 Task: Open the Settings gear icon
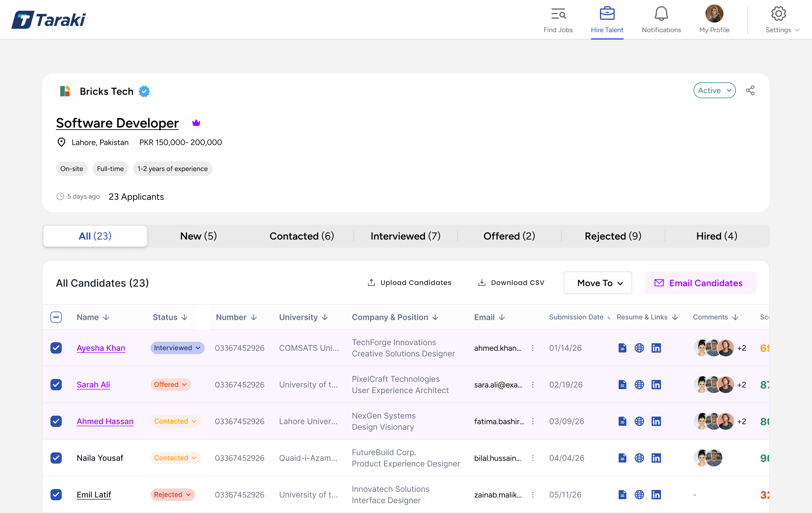(x=778, y=14)
